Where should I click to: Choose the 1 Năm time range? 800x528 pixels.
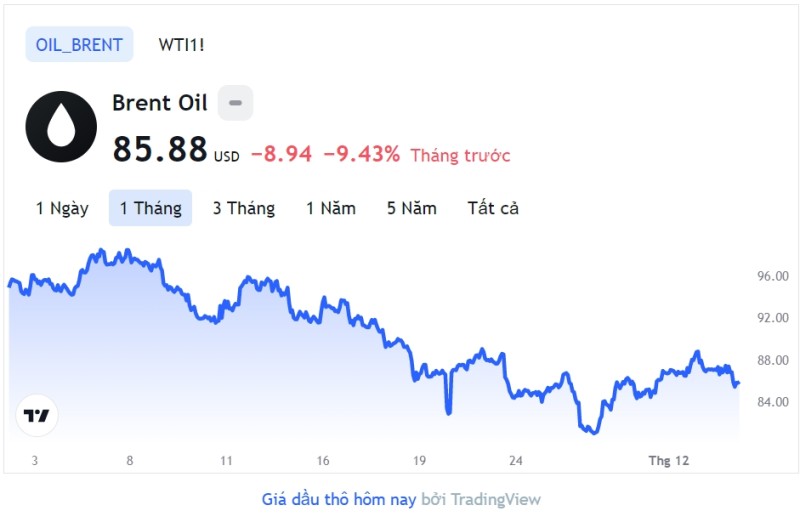tap(331, 208)
